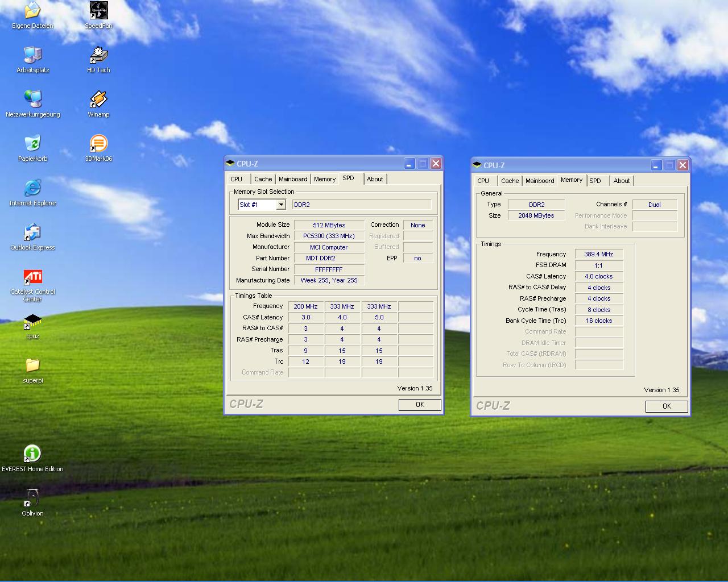This screenshot has height=582, width=728.
Task: Select the Netzwerkumgebung desktop icon
Action: (x=32, y=104)
